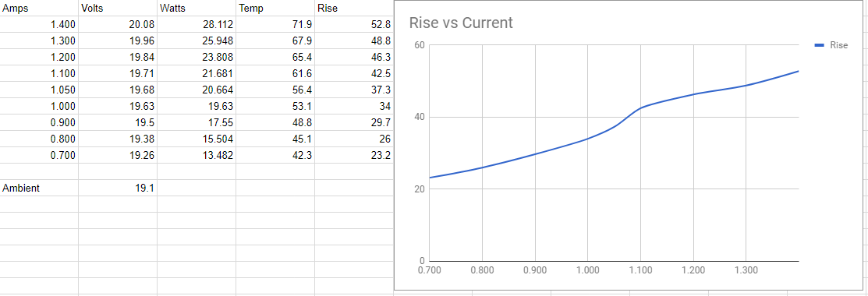The width and height of the screenshot is (868, 296).
Task: Click the cell containing 1.400 amps
Action: tap(39, 25)
